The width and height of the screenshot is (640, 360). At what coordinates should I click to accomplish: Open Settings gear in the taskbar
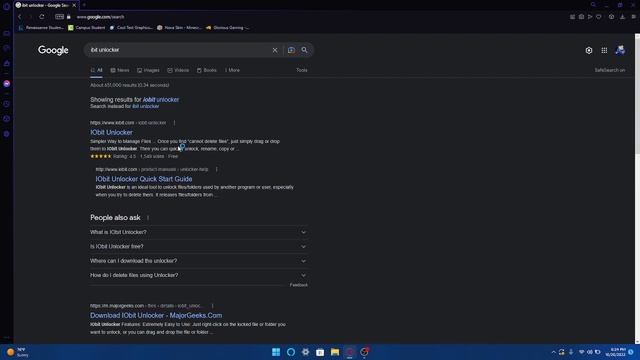coord(305,352)
